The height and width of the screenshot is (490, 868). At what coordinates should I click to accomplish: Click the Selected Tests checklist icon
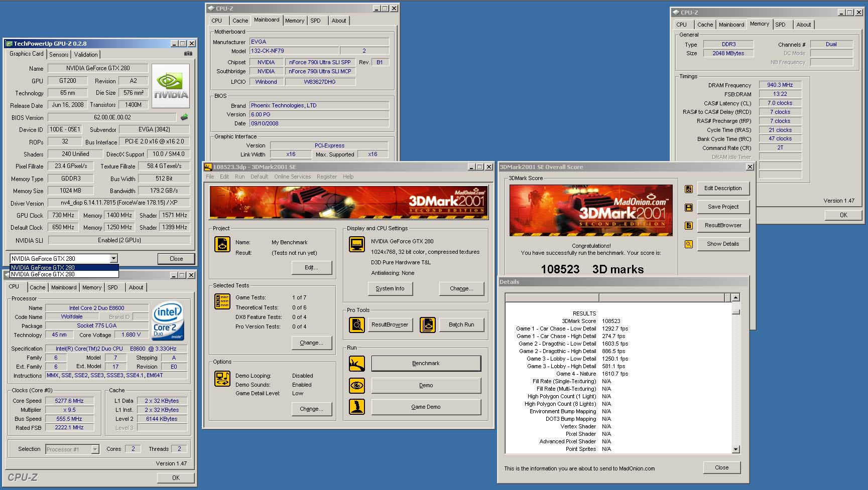[222, 301]
